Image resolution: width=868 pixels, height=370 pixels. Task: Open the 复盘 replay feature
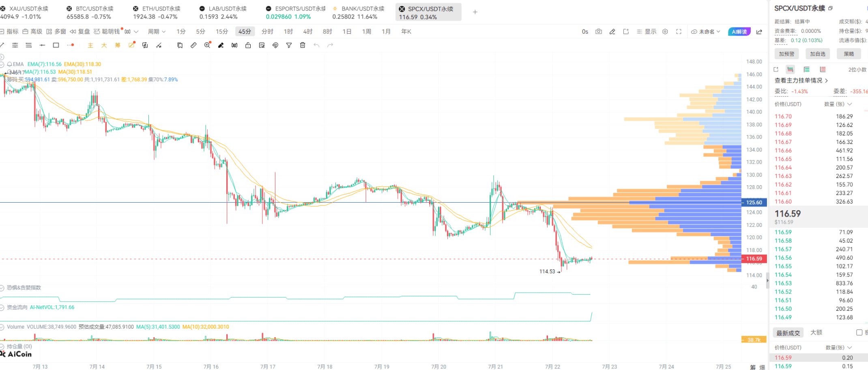pyautogui.click(x=79, y=32)
